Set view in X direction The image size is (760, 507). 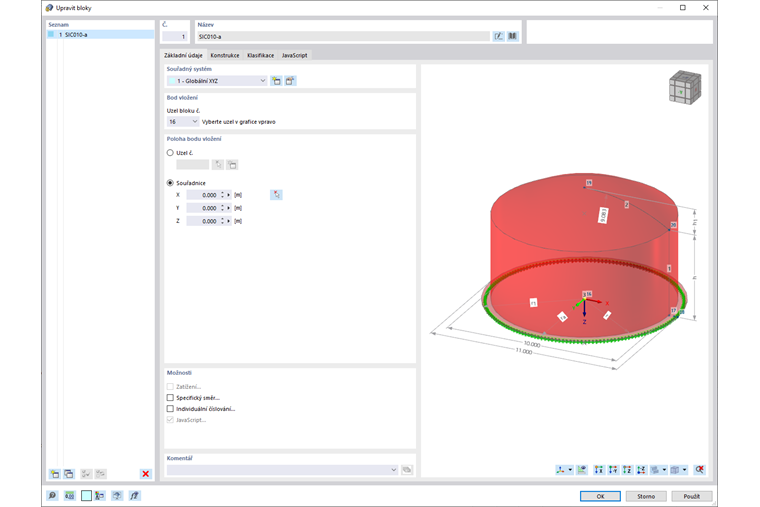(599, 470)
